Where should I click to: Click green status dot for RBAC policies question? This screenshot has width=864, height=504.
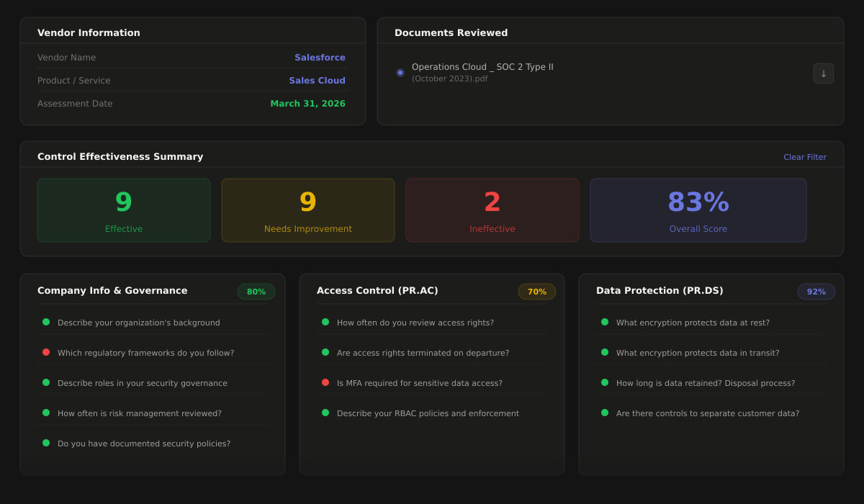pyautogui.click(x=325, y=413)
